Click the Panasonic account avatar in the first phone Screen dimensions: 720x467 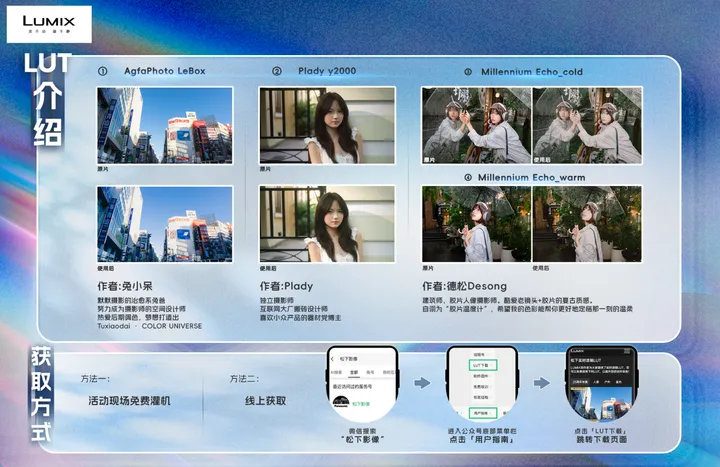(x=341, y=403)
